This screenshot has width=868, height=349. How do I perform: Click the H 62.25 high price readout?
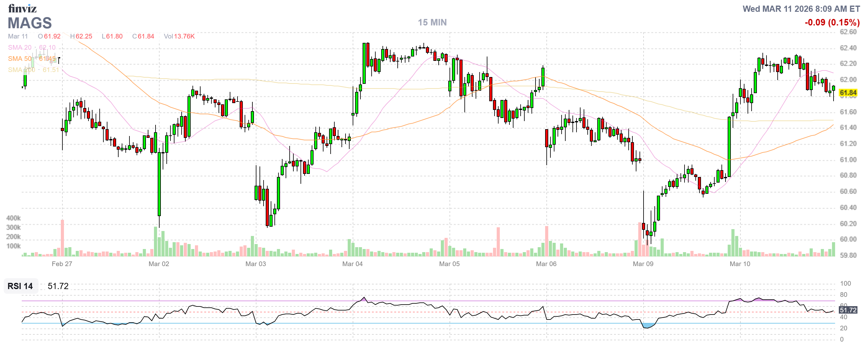coord(81,36)
